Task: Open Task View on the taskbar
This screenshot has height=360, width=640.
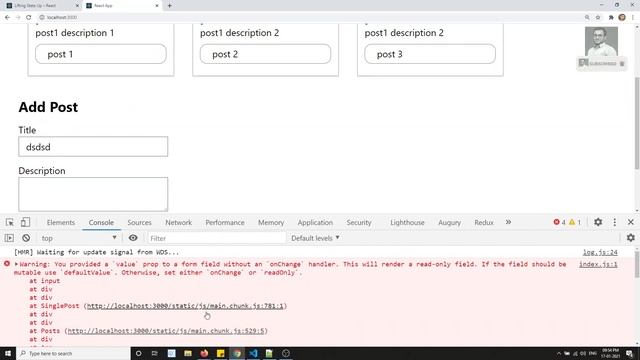Action: 155,353
